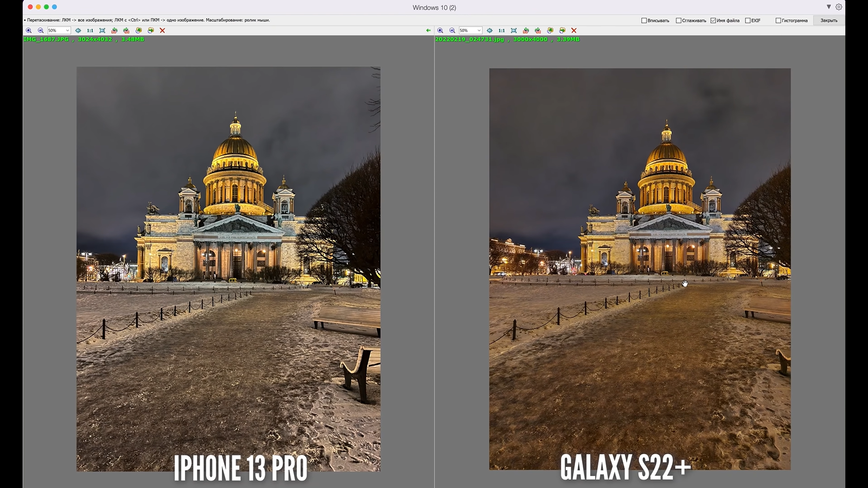Zoom in on the IMG_1687.JPG panel
868x488 pixels.
29,30
